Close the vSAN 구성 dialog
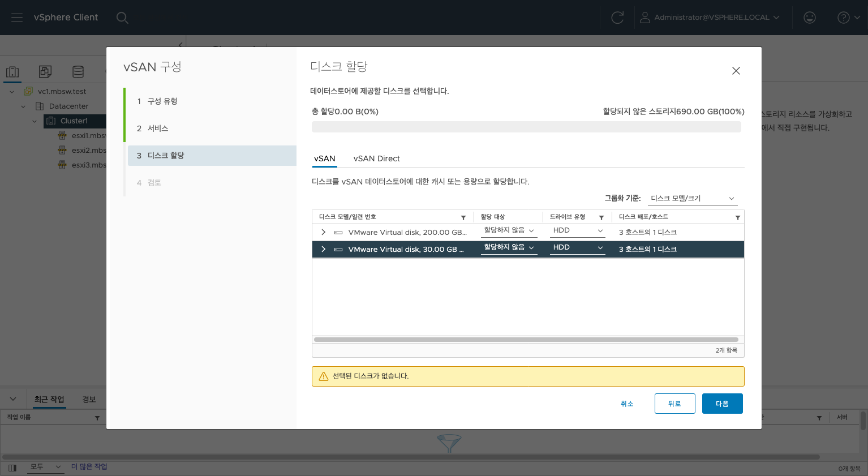 pos(736,71)
